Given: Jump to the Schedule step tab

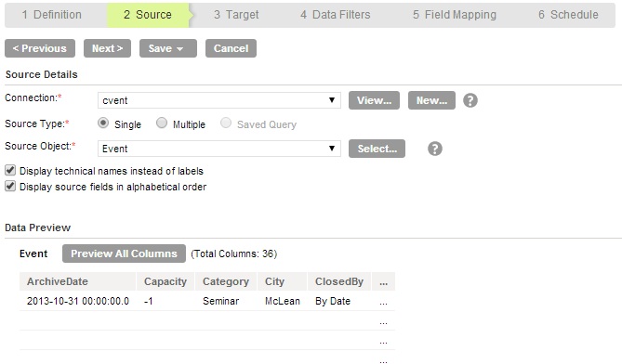Looking at the screenshot, I should point(568,15).
